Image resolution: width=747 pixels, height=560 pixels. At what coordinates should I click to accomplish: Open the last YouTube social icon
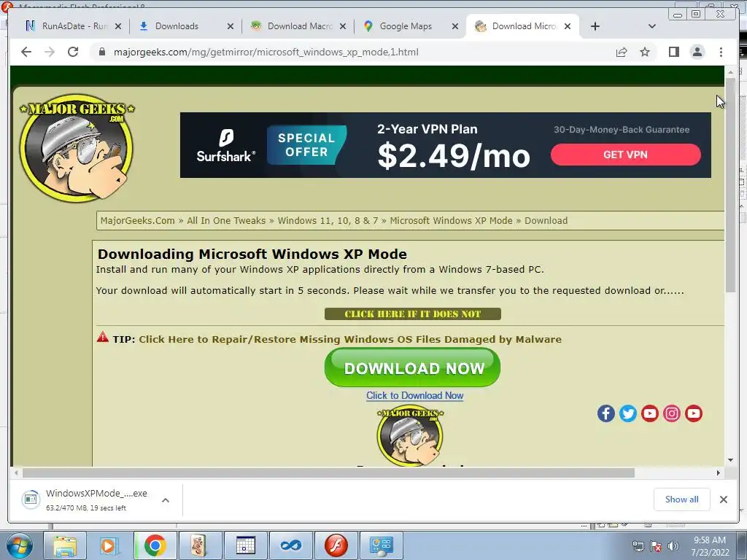(x=694, y=413)
